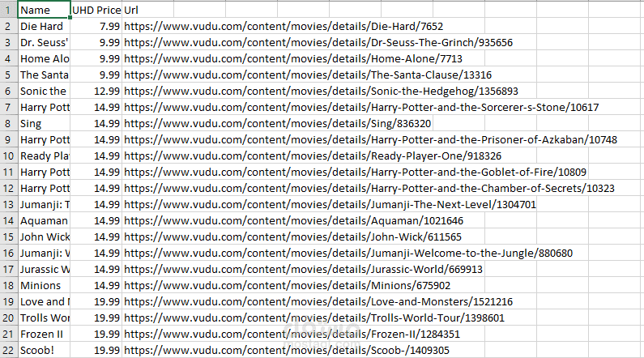Viewport: 644px width, 358px height.
Task: Select the Home-Alone/7713 URL cell
Action: tap(293, 58)
